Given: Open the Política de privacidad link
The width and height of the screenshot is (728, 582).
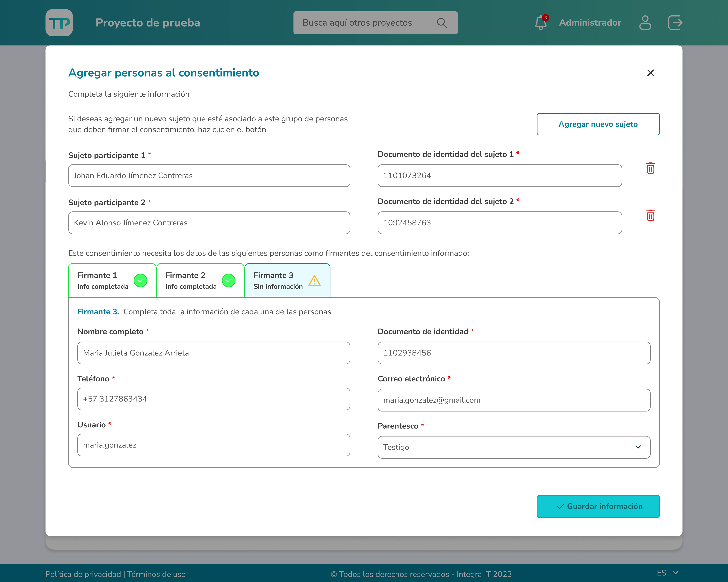Looking at the screenshot, I should (83, 574).
